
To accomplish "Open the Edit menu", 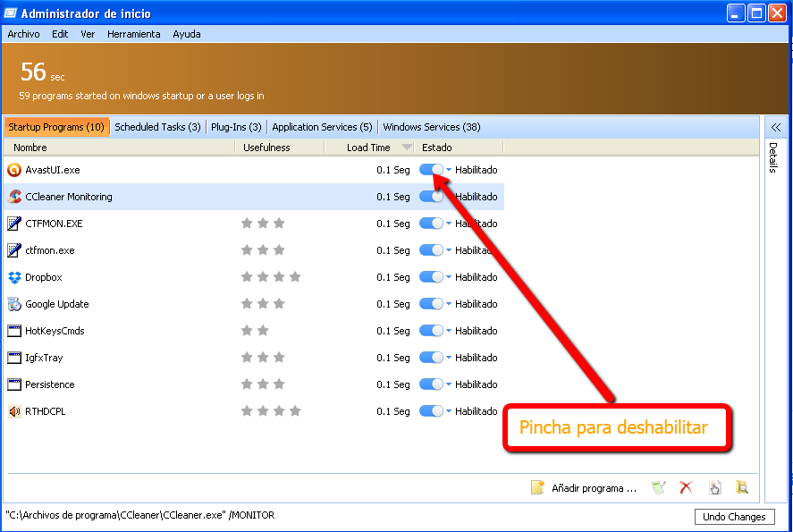I will tap(60, 34).
